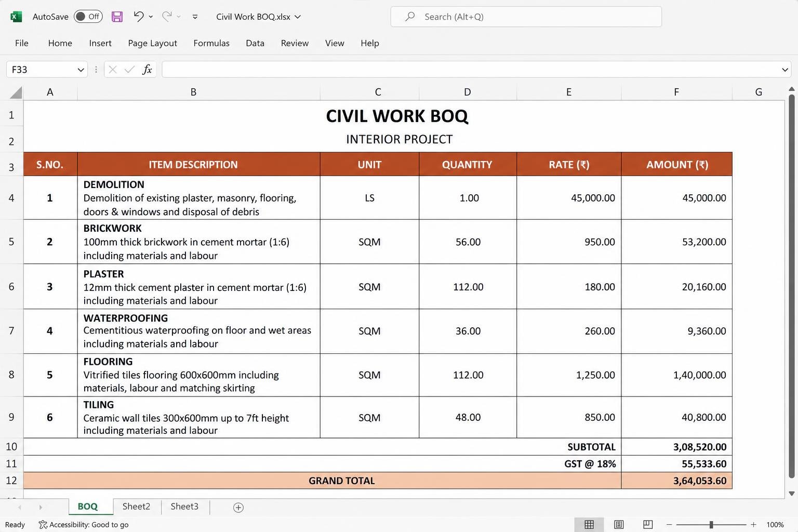The width and height of the screenshot is (798, 532).
Task: Open the Civil Work BOQ.xlsx file name dropdown
Action: click(298, 17)
